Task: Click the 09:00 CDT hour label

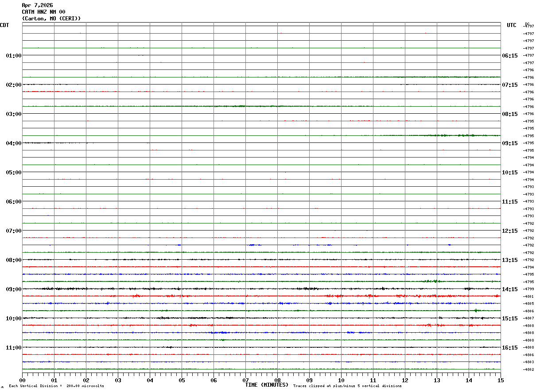Action: [14, 289]
